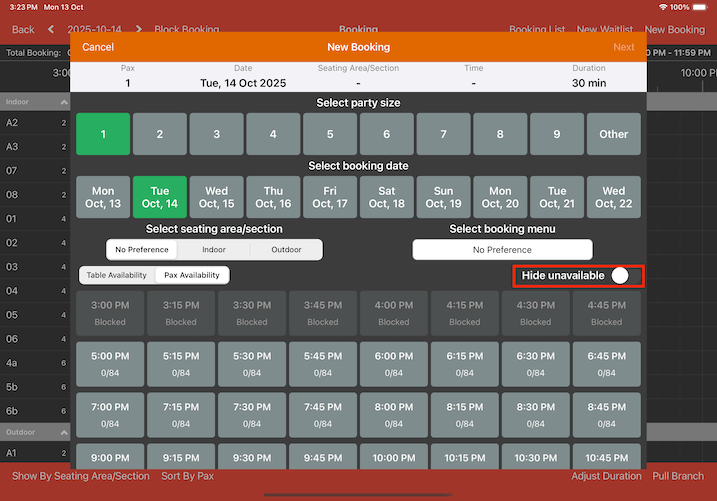Select the 8:45 PM time slot
Viewport: 717px width, 501px height.
point(606,415)
